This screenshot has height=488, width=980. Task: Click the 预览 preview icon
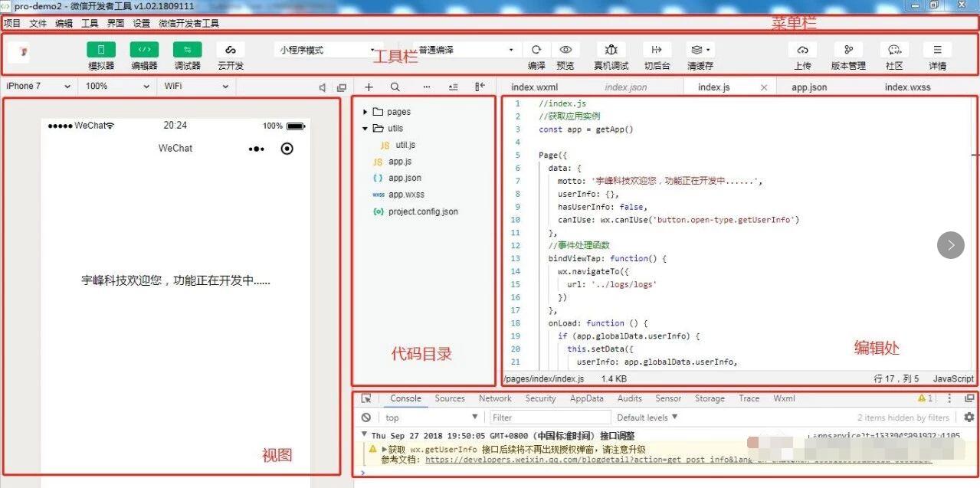point(565,48)
